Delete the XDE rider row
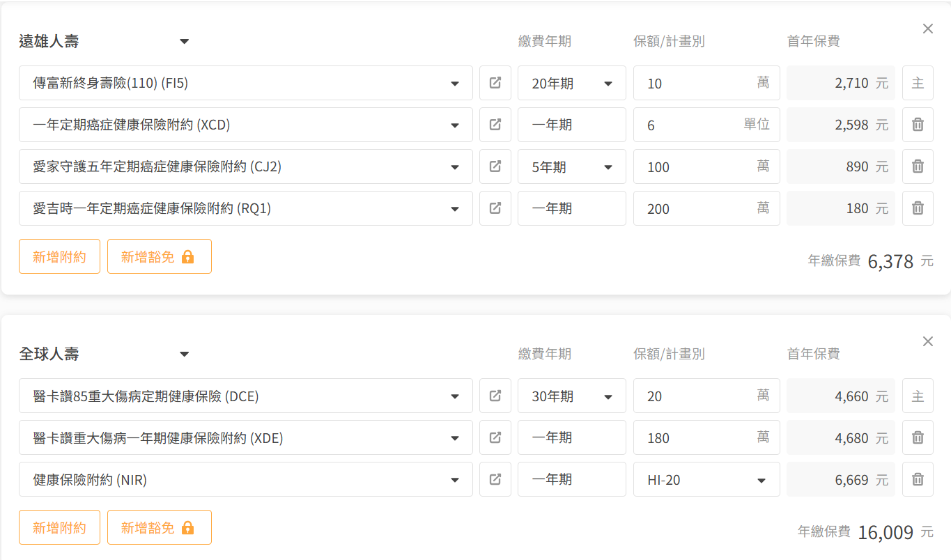This screenshot has height=560, width=951. coord(918,437)
